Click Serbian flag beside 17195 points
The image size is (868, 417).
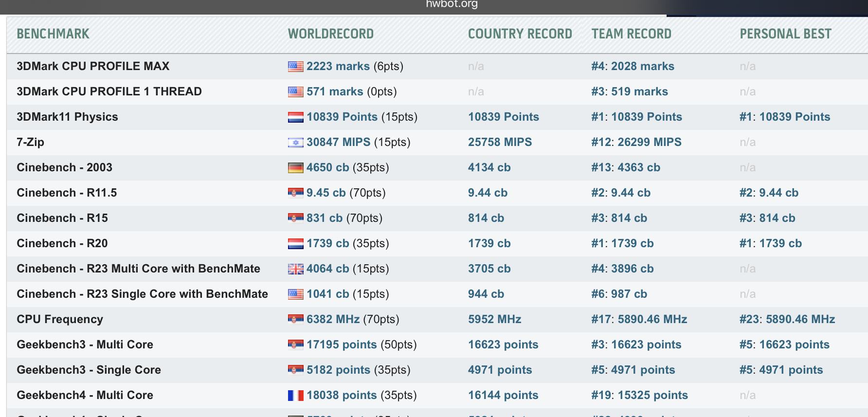click(x=295, y=345)
